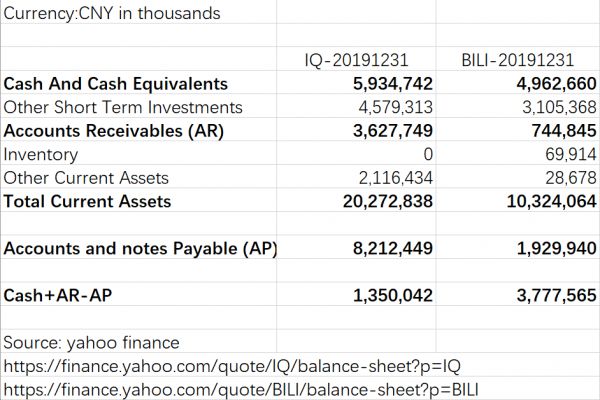Click the 'Cash And Cash Equivalents' label cell

pos(116,84)
